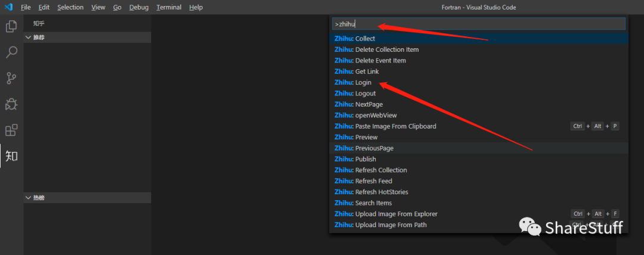644x255 pixels.
Task: Click the VS Code logo icon
Action: tap(8, 7)
